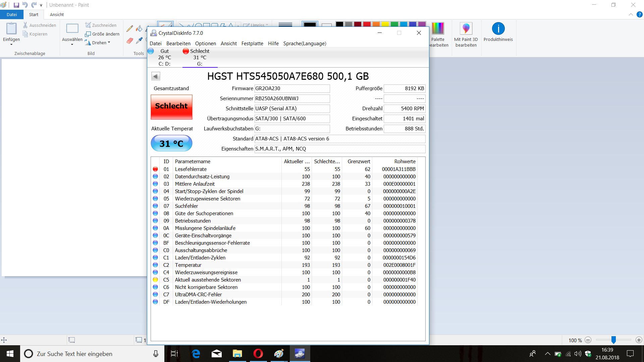Expand the Einfügen dropdown arrow
Image resolution: width=644 pixels, height=362 pixels.
(x=11, y=45)
